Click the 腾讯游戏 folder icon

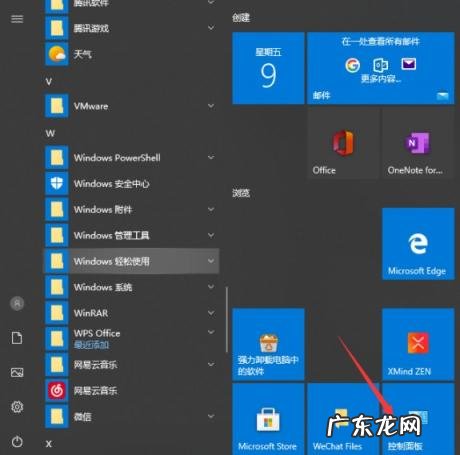tap(57, 28)
